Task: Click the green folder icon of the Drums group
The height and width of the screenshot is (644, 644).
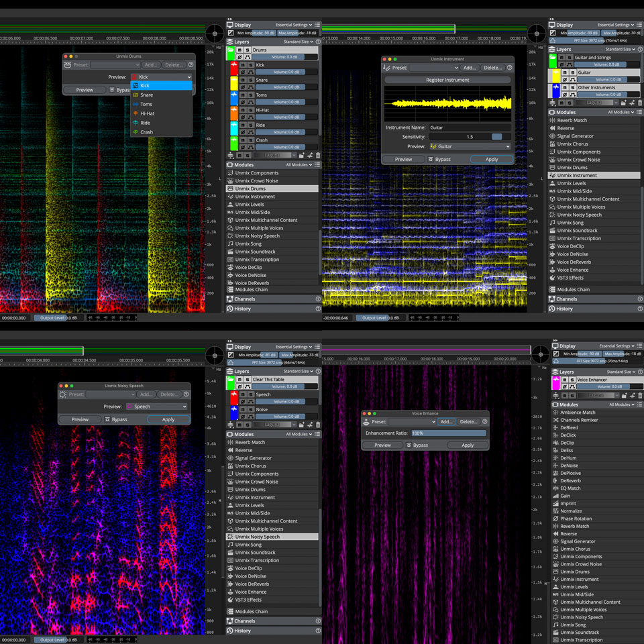Action: (230, 53)
